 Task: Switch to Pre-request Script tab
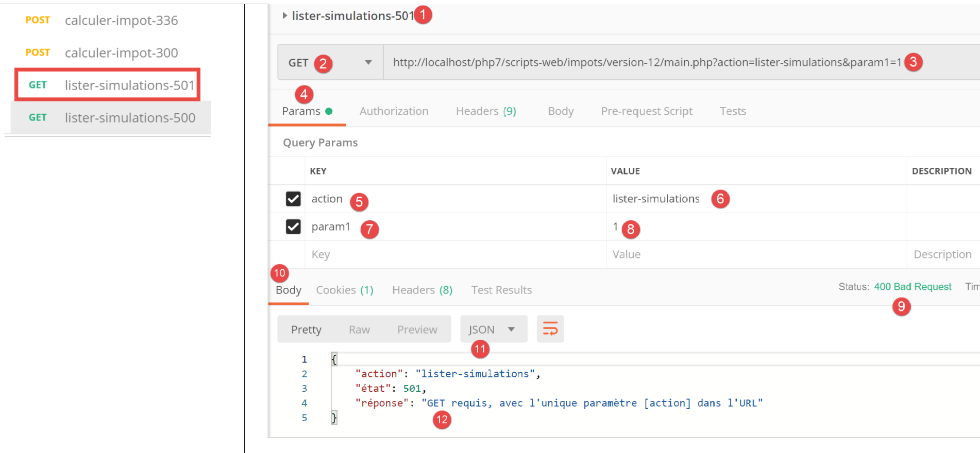tap(646, 111)
